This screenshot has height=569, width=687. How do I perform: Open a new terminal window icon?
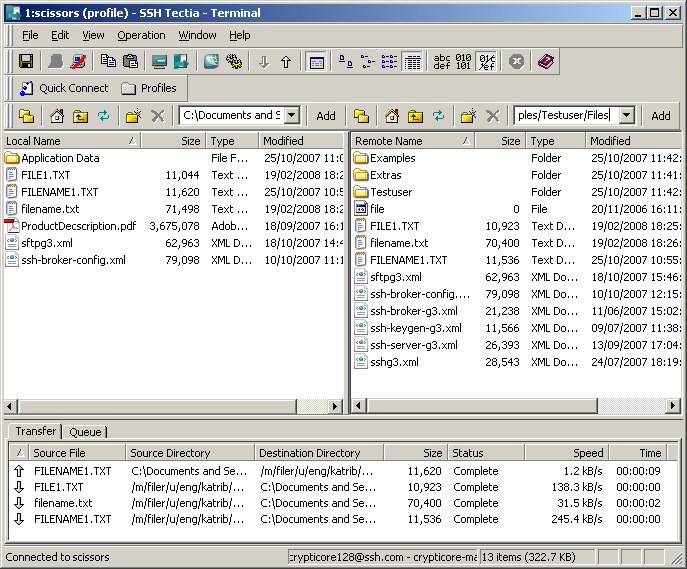point(159,61)
